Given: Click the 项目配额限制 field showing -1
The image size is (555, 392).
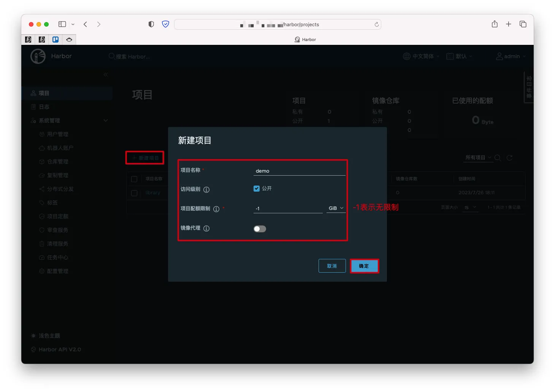Looking at the screenshot, I should point(288,208).
